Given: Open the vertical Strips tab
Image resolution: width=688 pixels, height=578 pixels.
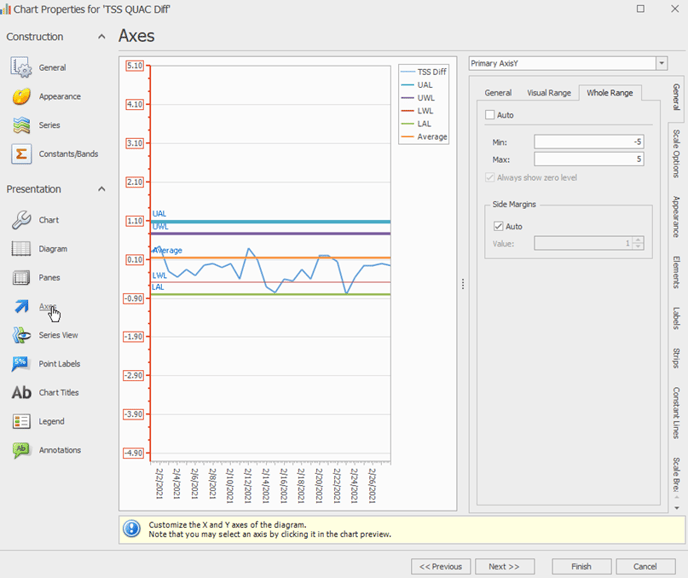Looking at the screenshot, I should point(676,358).
